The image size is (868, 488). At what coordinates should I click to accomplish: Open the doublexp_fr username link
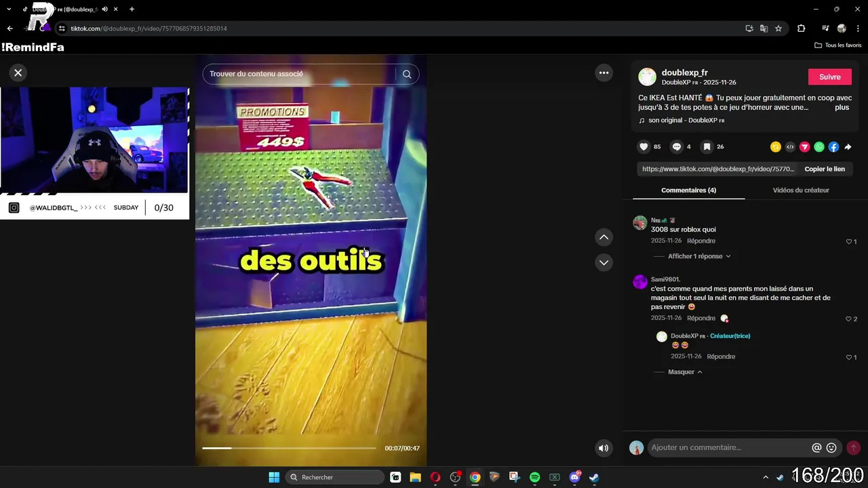tap(685, 73)
